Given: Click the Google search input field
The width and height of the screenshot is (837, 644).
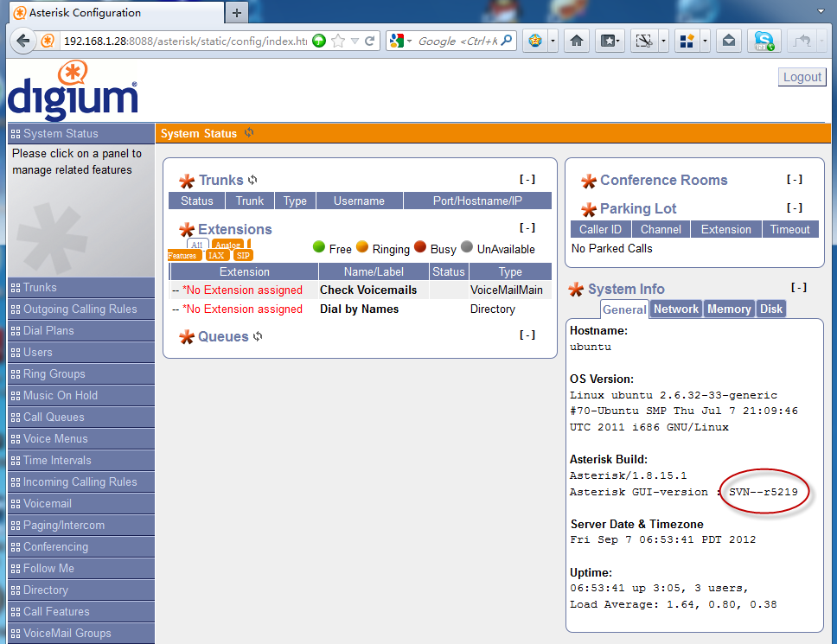Looking at the screenshot, I should [x=457, y=41].
